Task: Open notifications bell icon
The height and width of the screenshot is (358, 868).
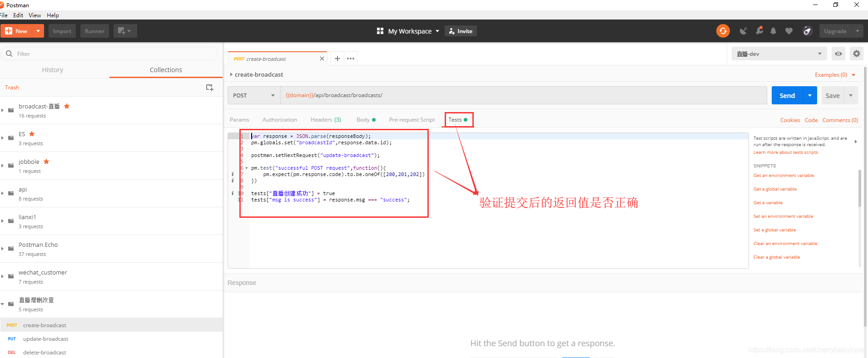Action: pyautogui.click(x=773, y=31)
